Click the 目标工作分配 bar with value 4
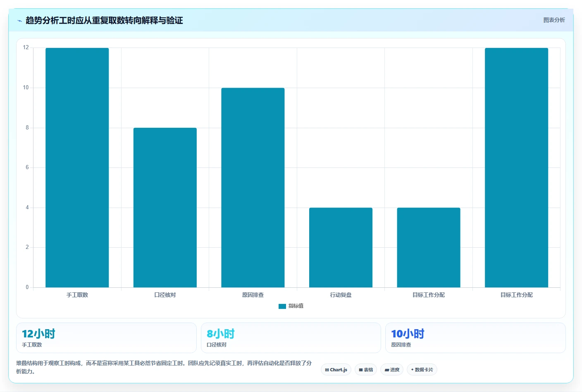The width and height of the screenshot is (582, 392). click(429, 247)
